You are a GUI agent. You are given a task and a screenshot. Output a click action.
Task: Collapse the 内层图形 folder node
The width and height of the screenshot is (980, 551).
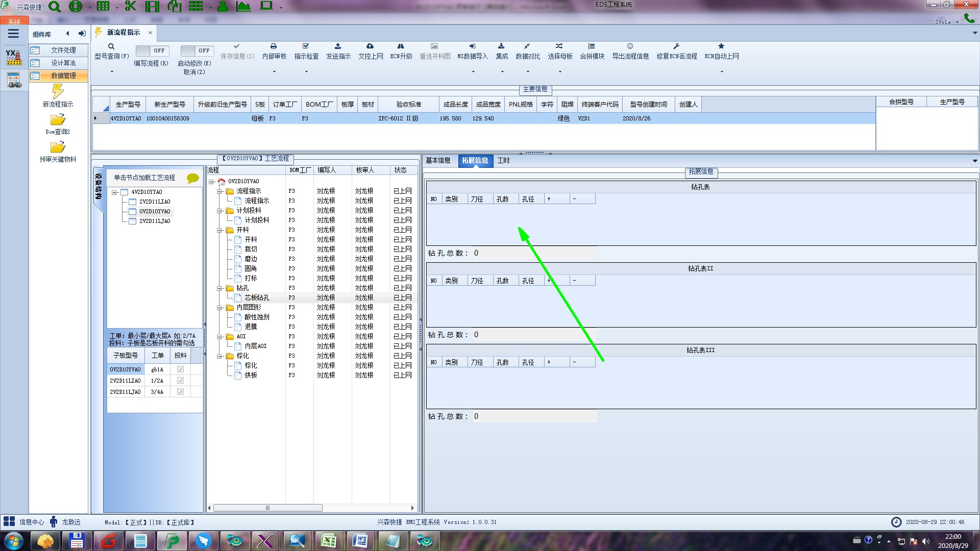point(219,308)
